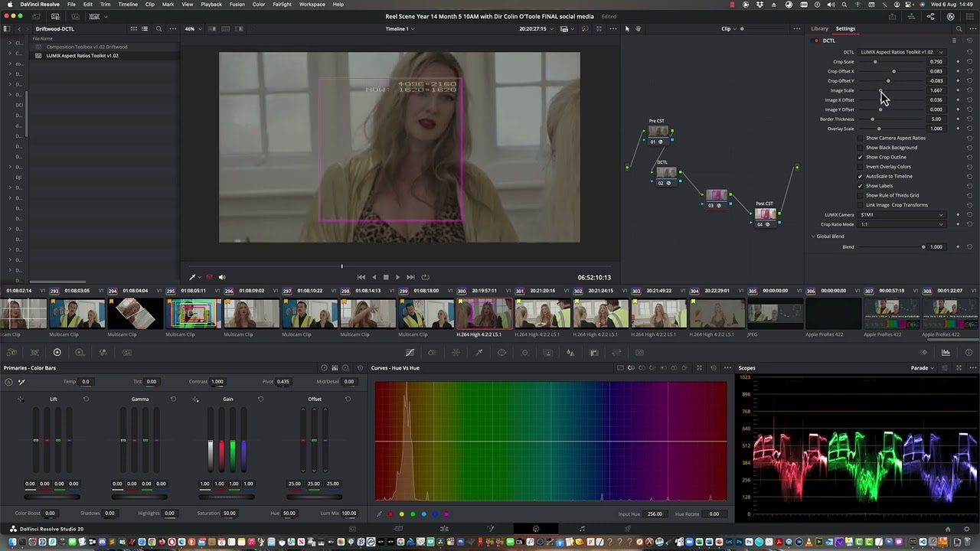Stop playback in the viewer

click(x=386, y=277)
